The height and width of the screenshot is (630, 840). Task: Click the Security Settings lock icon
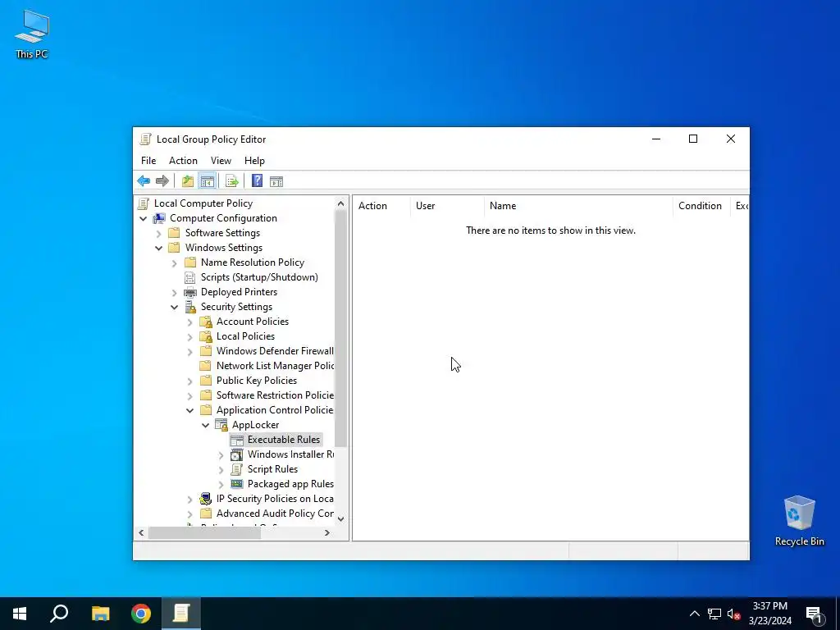pos(190,307)
